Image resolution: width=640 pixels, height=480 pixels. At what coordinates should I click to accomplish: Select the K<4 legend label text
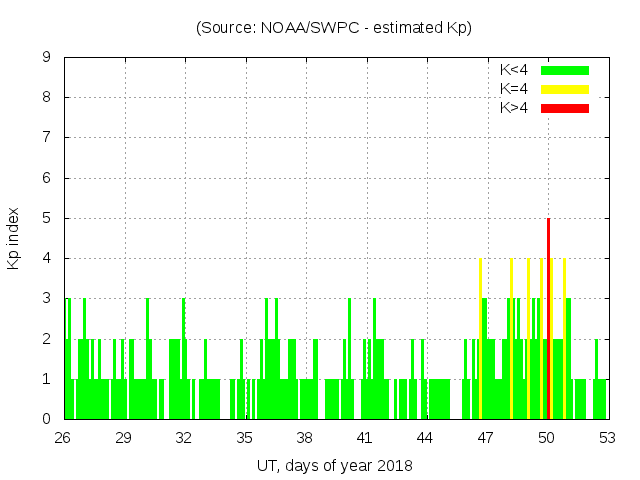tap(514, 70)
